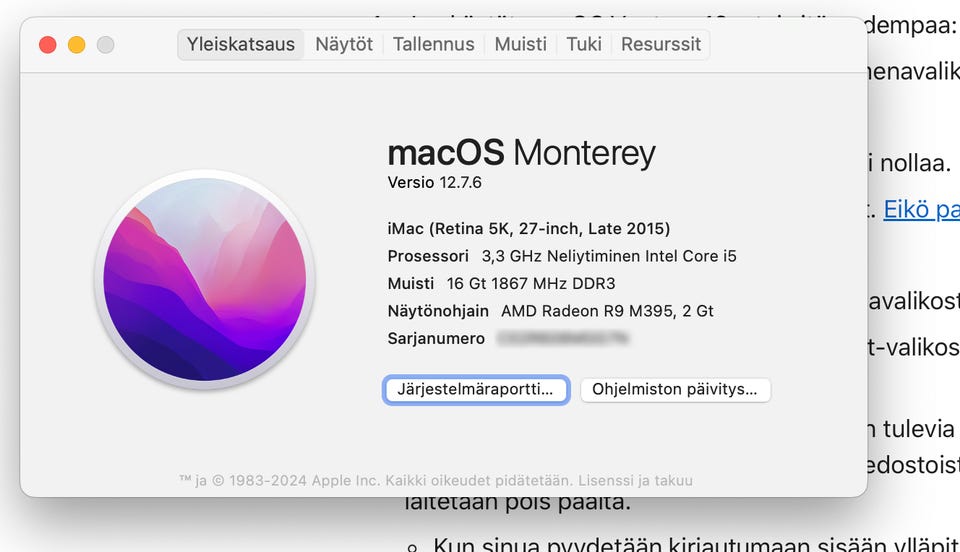960x552 pixels.
Task: Click the Järjestelmäraportti… button
Action: pyautogui.click(x=476, y=389)
